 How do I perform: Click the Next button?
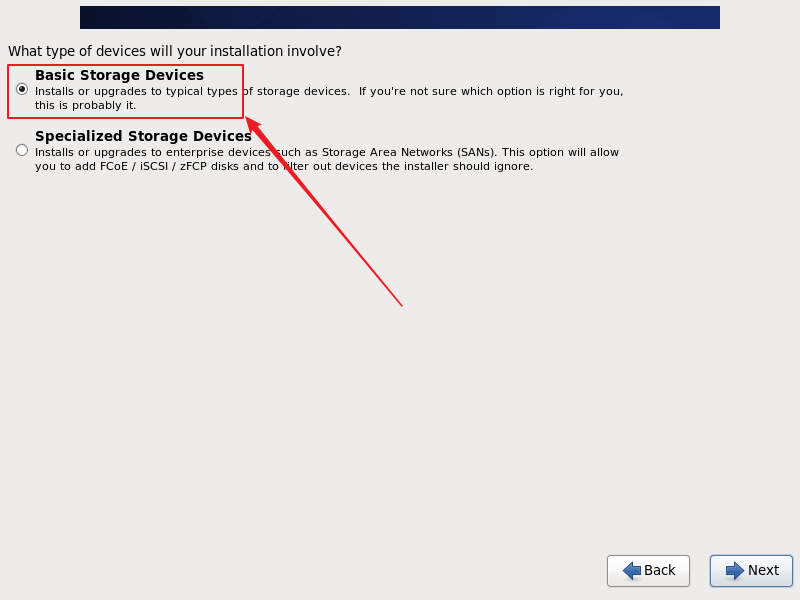click(751, 570)
